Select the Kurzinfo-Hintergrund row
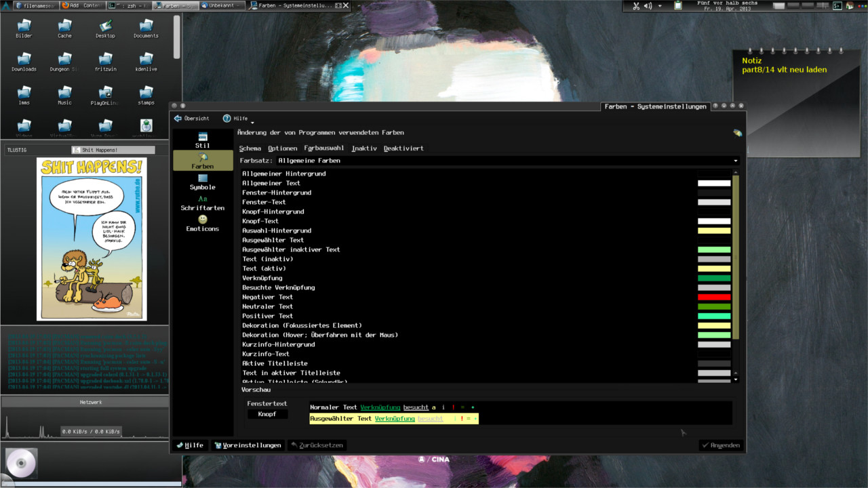This screenshot has height=488, width=868. pyautogui.click(x=486, y=344)
